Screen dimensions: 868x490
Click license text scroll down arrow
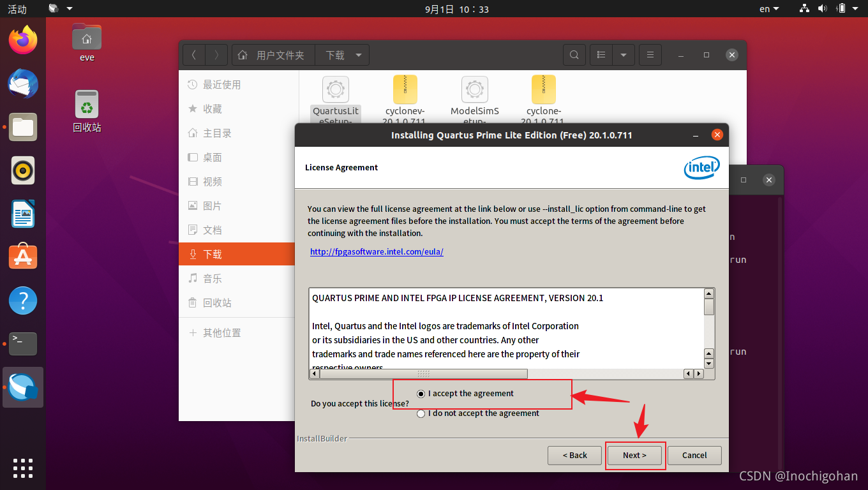[x=709, y=364]
